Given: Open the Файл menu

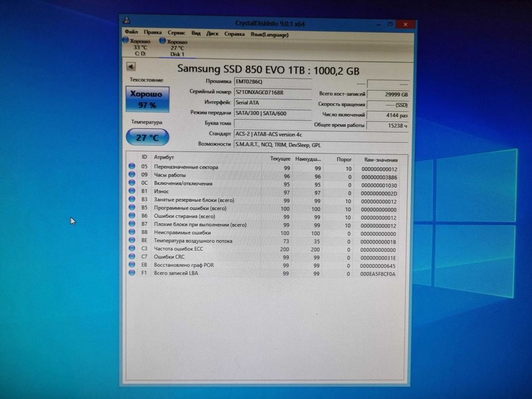Looking at the screenshot, I should (x=131, y=32).
